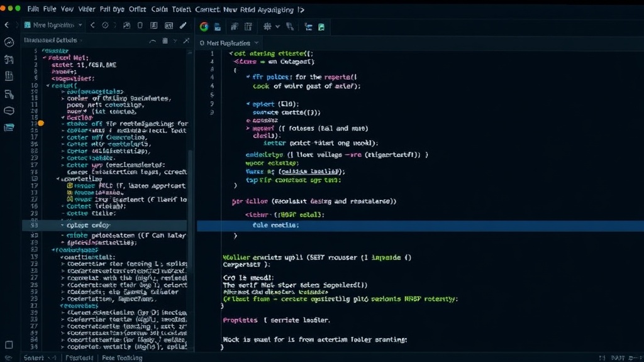Open the 'Conect' menu in menu bar
644x362 pixels.
(x=208, y=9)
